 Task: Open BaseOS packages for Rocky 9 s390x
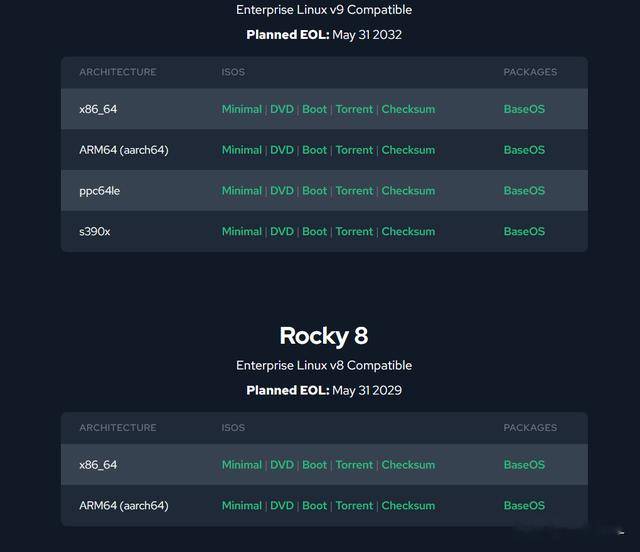[524, 231]
